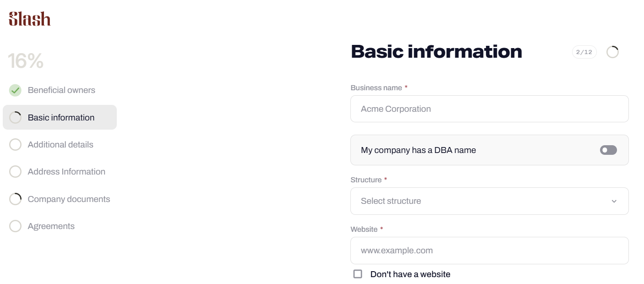Open the Company documents step
This screenshot has height=284, width=644.
[69, 199]
